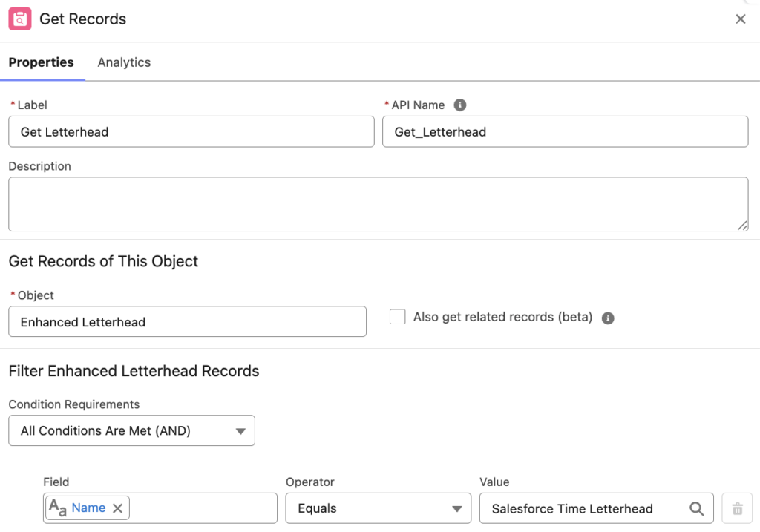
Task: Delete the condition with trash icon
Action: point(737,508)
